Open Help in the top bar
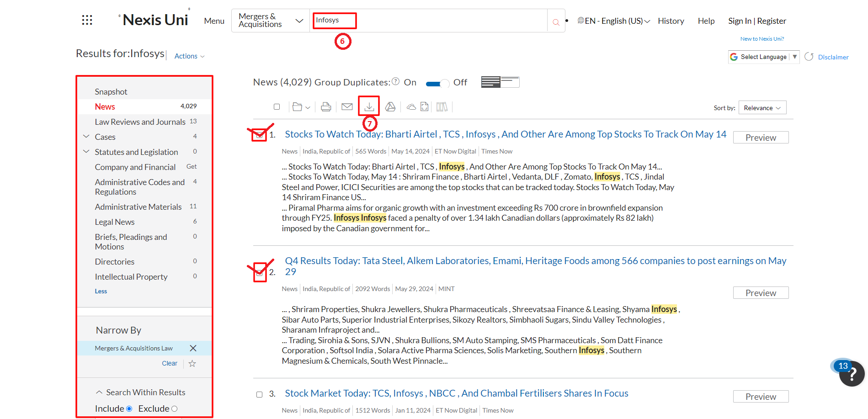The image size is (868, 419). coord(706,21)
